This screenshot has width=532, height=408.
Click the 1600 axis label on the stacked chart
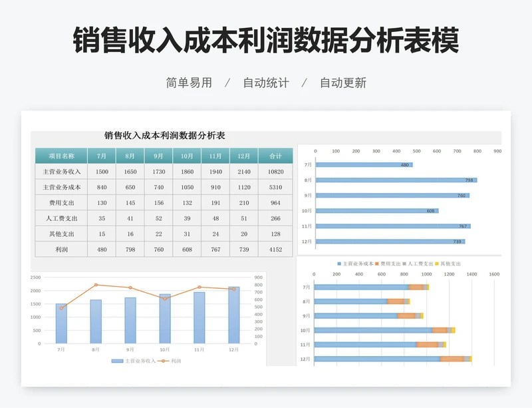coord(494,274)
